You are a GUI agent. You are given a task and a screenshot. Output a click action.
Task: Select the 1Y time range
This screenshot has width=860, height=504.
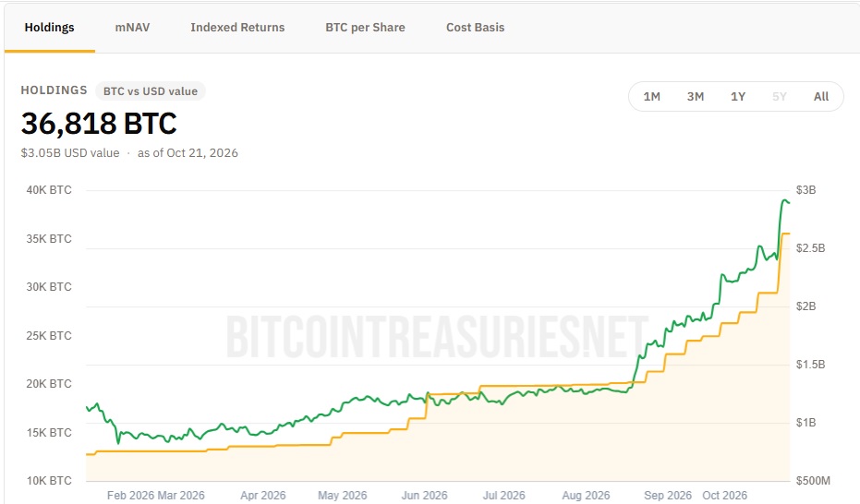[738, 97]
